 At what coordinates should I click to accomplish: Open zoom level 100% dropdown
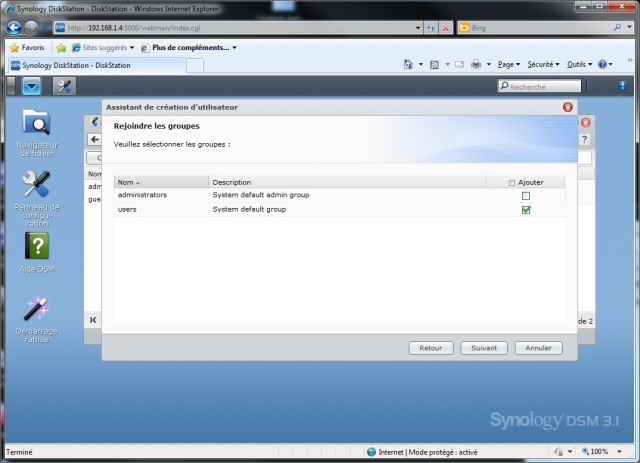coord(620,452)
